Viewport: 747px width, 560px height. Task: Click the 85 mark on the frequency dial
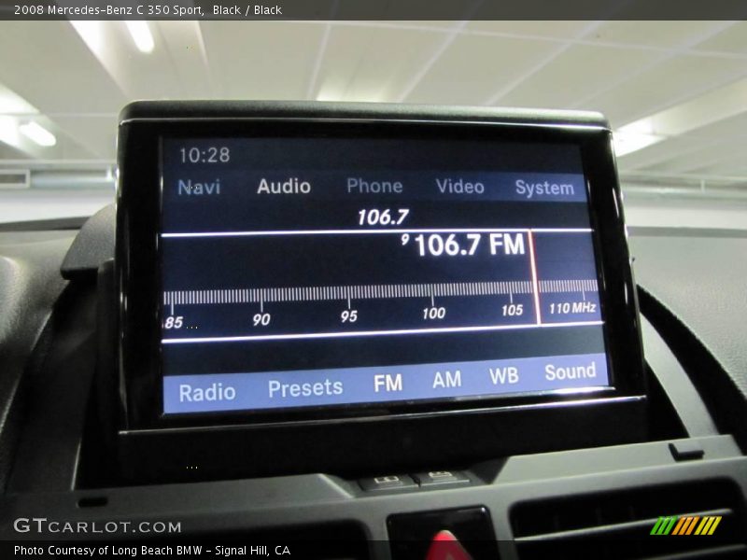(174, 322)
